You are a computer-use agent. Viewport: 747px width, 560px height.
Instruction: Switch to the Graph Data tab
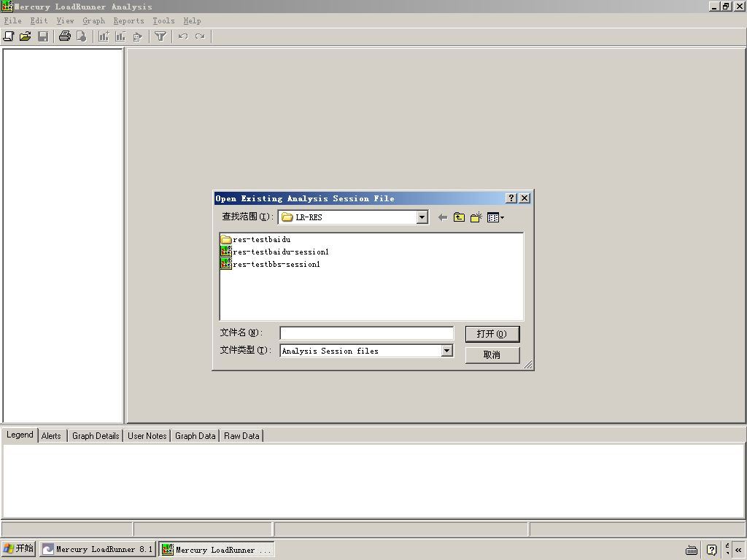pyautogui.click(x=196, y=436)
